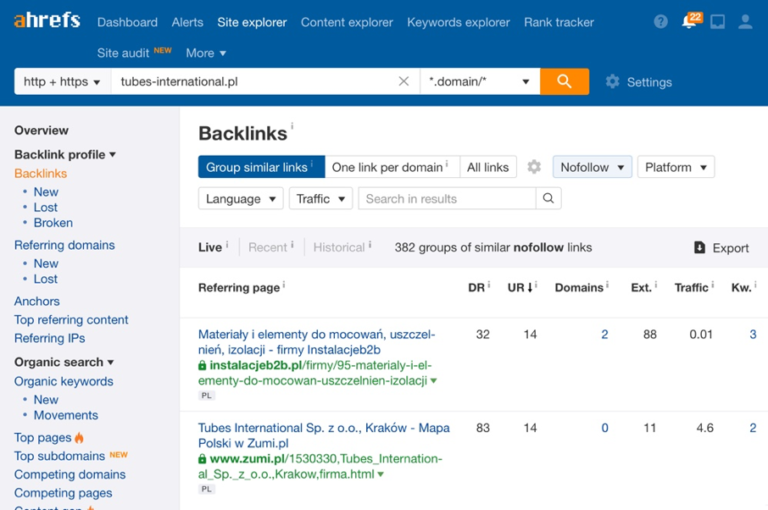Image resolution: width=768 pixels, height=510 pixels.
Task: Expand the More menu in navigation
Action: pos(206,53)
